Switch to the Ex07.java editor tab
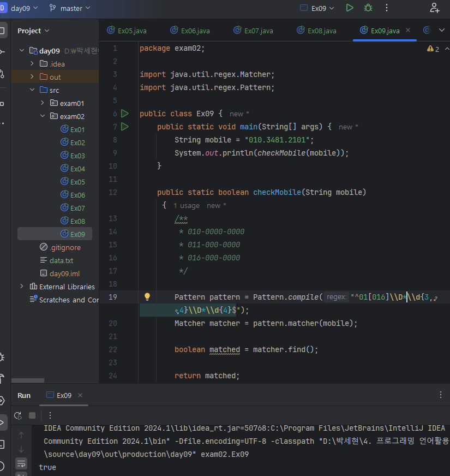 click(x=258, y=31)
